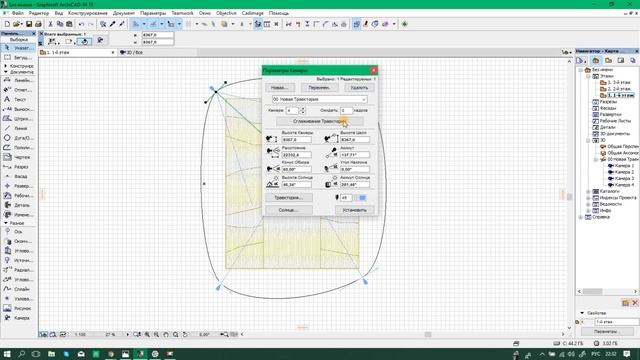
Task: Select the Camera tool in the toolbox
Action: [x=18, y=318]
